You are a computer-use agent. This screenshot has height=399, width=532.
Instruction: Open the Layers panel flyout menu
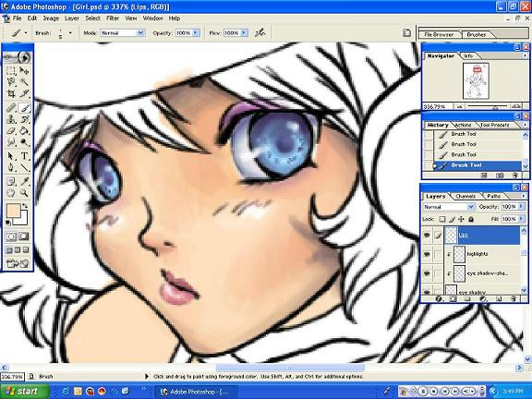click(x=525, y=196)
